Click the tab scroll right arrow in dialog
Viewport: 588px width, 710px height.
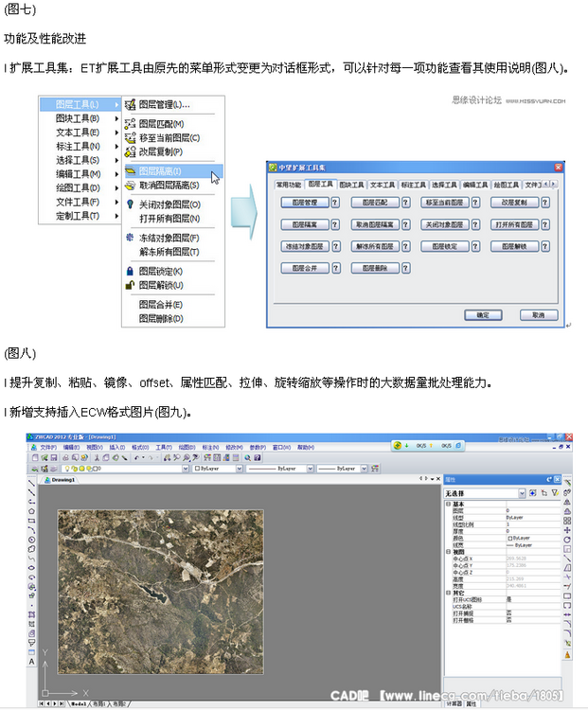point(553,184)
